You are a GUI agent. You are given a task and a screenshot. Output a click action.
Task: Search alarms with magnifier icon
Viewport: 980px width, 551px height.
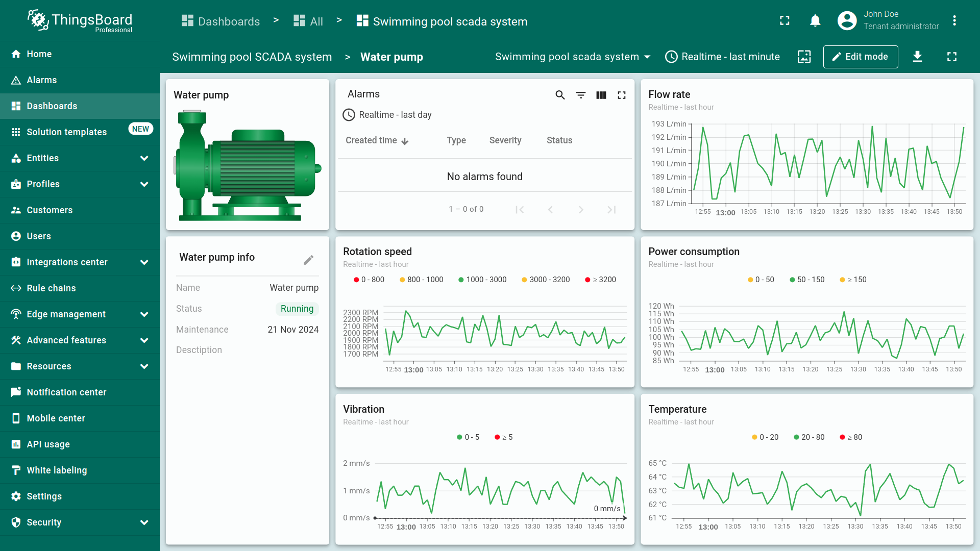click(560, 95)
